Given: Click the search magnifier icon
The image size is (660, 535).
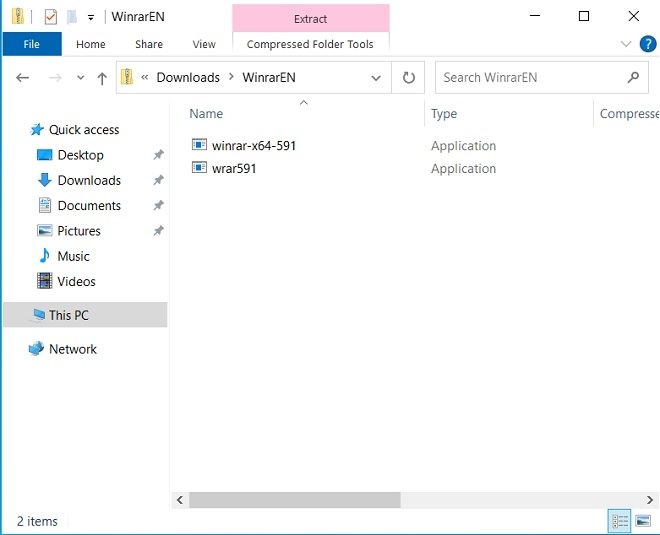Looking at the screenshot, I should pyautogui.click(x=633, y=77).
